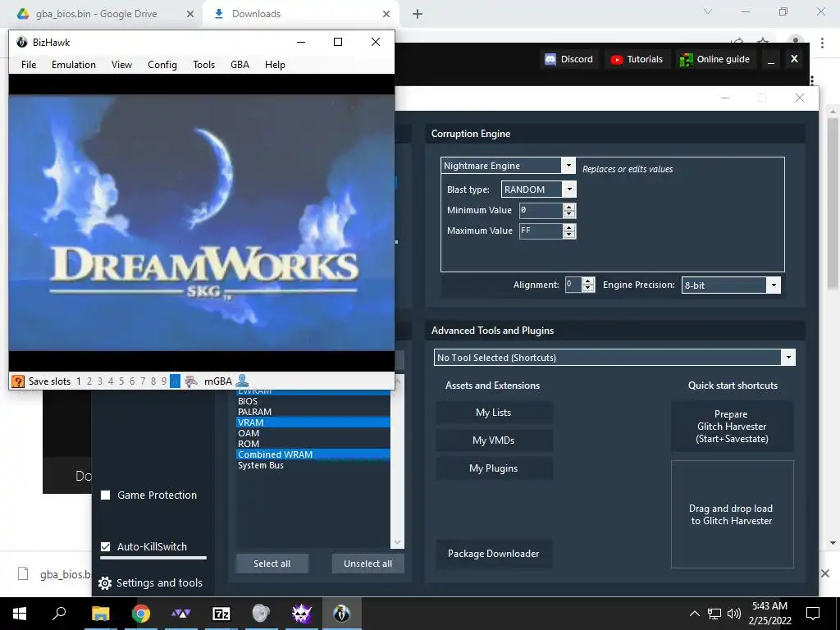This screenshot has height=630, width=840.
Task: Click Prepare Glitch Harvester shortcut
Action: [x=733, y=427]
